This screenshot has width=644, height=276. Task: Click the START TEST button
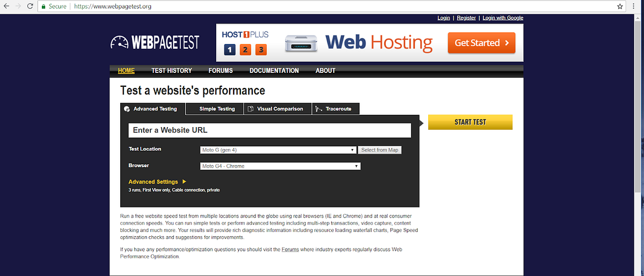pos(470,122)
